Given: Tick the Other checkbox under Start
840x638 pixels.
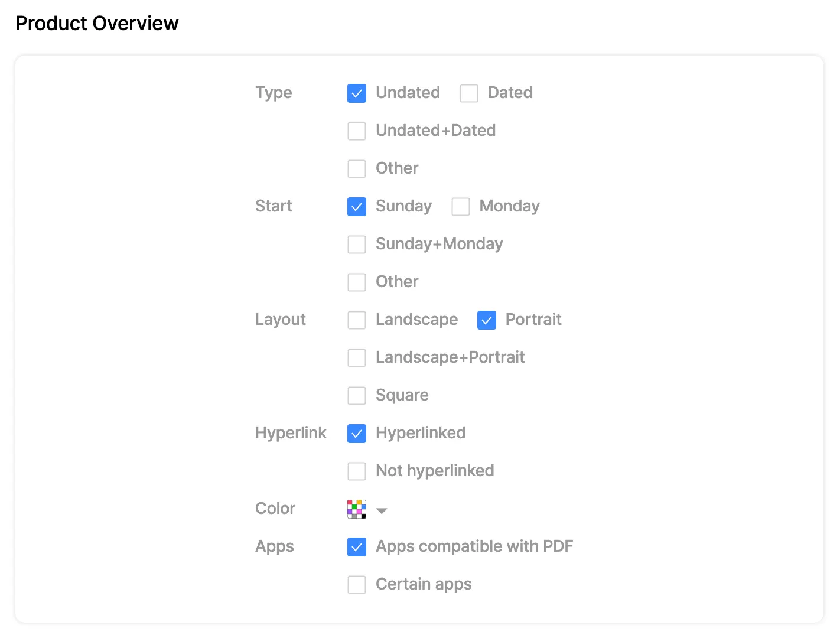Looking at the screenshot, I should click(x=357, y=282).
